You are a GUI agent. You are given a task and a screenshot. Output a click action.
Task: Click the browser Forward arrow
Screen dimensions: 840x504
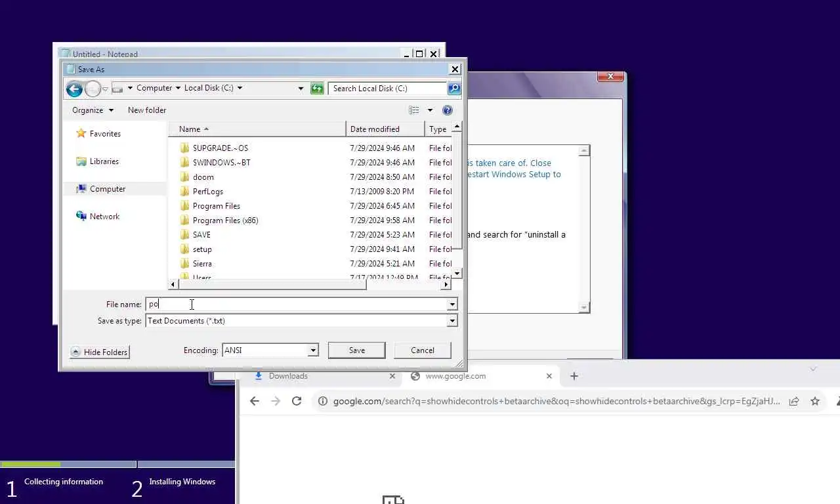(276, 401)
